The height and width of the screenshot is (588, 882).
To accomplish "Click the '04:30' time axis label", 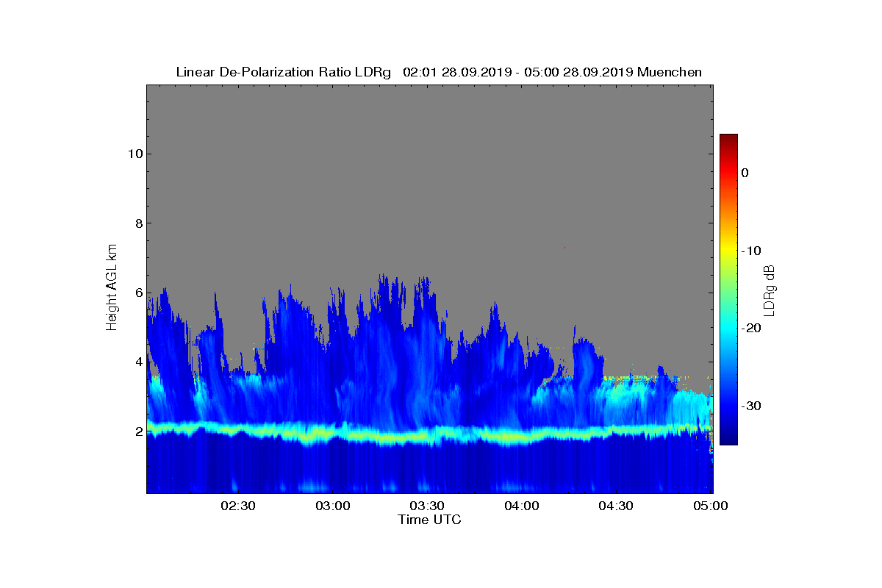I will (x=616, y=506).
